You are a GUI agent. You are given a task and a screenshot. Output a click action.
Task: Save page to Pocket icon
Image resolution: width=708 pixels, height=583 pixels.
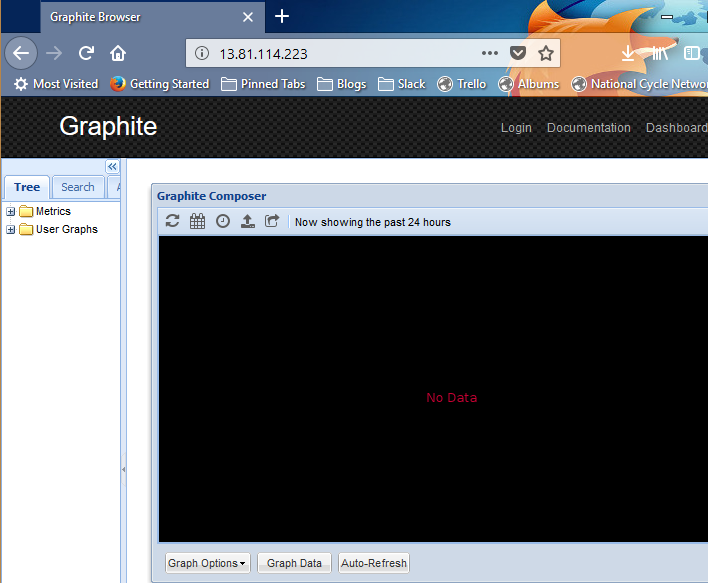(517, 53)
